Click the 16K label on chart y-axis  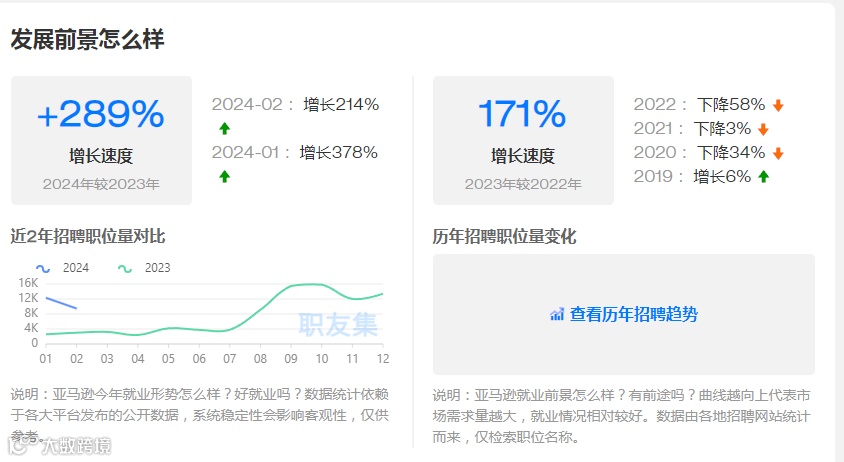(x=28, y=283)
